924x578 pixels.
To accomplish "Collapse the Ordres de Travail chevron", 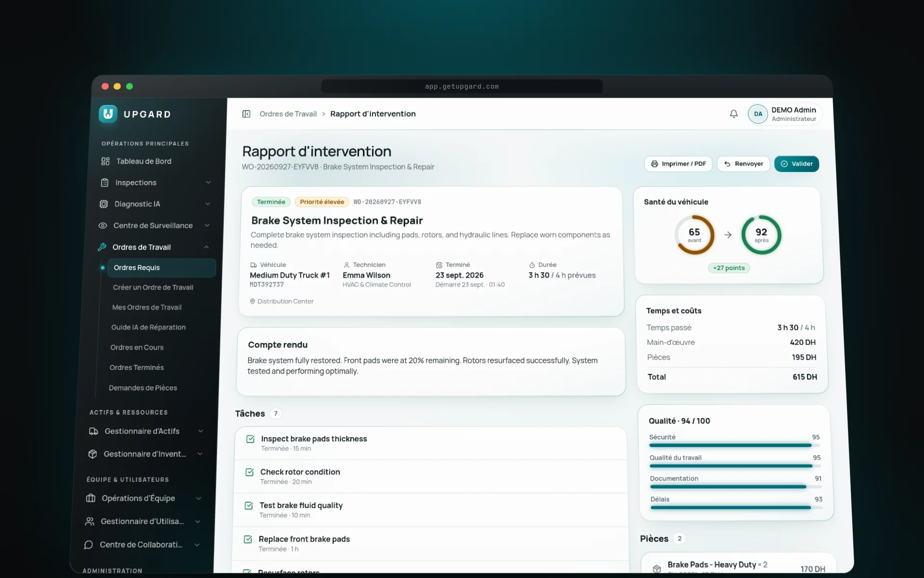I will pyautogui.click(x=206, y=247).
